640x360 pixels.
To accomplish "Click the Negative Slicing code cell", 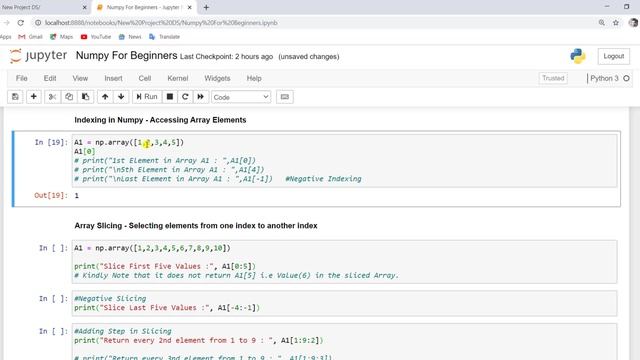I will click(x=344, y=303).
